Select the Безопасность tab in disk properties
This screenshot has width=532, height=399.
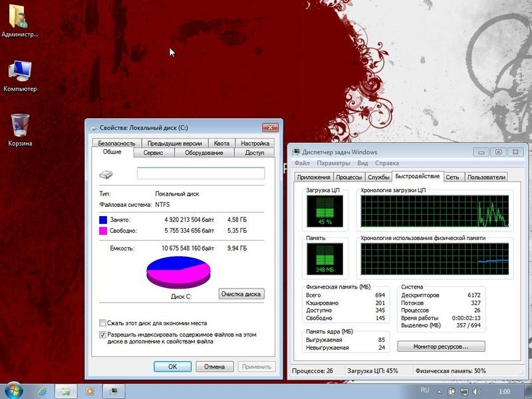(x=116, y=143)
